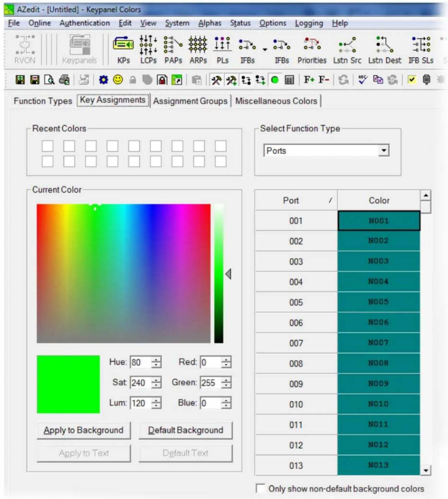This screenshot has width=448, height=499.
Task: Click the yellow checkmark box toolbar icon
Action: click(x=412, y=80)
